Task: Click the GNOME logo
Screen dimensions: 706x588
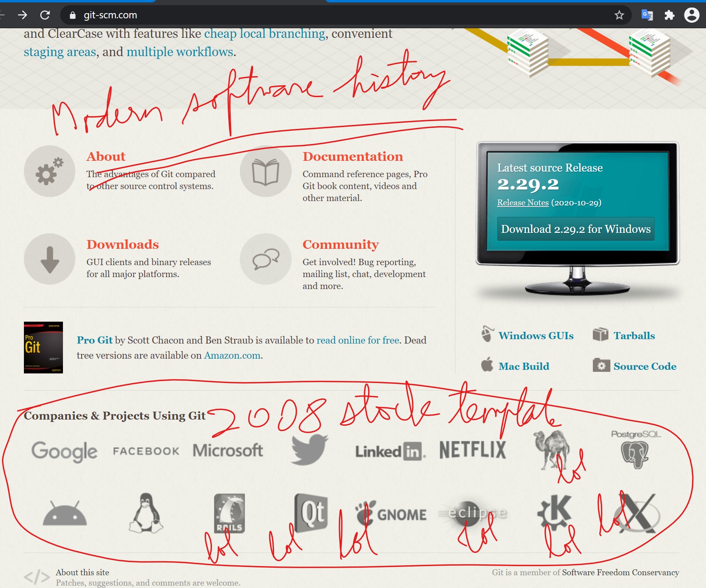Action: pos(391,514)
